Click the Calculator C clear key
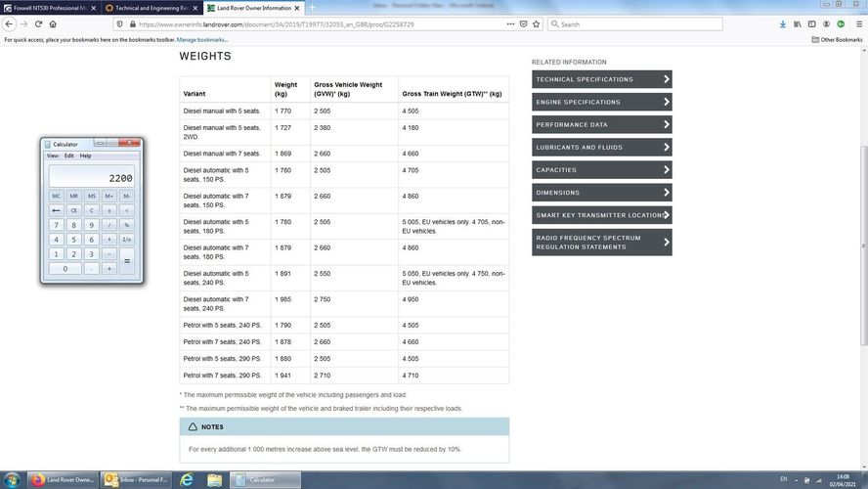868x489 pixels. coord(91,210)
